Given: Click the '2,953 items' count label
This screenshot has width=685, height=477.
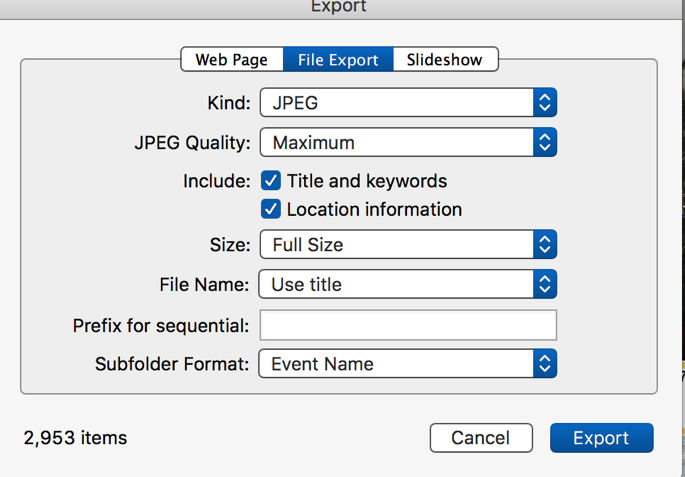Looking at the screenshot, I should (x=75, y=438).
